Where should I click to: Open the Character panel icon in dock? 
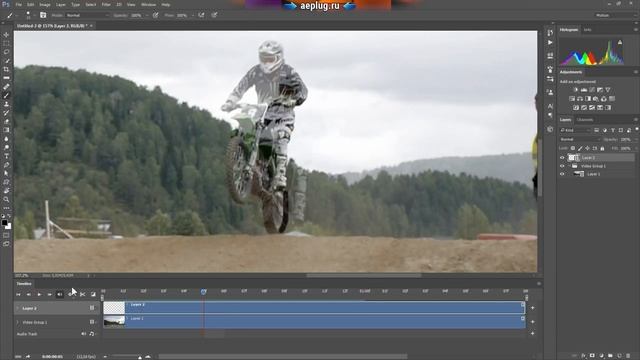(x=550, y=106)
